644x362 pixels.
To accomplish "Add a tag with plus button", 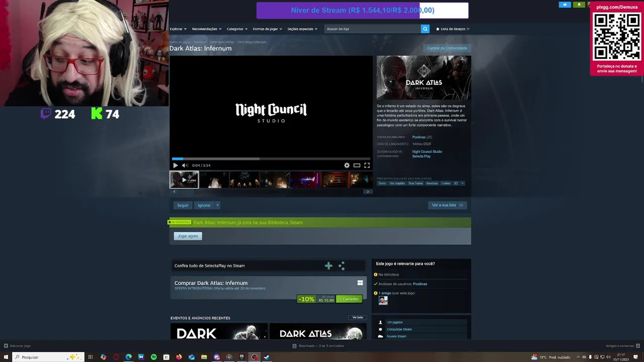I will pos(462,183).
